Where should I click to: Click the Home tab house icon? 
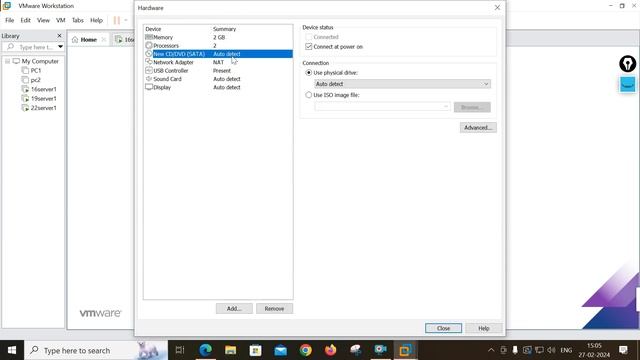75,40
